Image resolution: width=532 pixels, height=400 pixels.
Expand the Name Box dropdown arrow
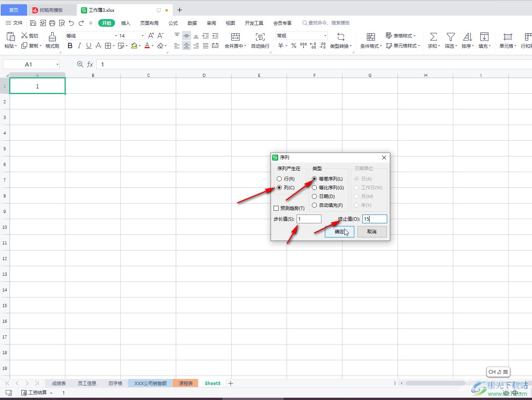[57, 64]
